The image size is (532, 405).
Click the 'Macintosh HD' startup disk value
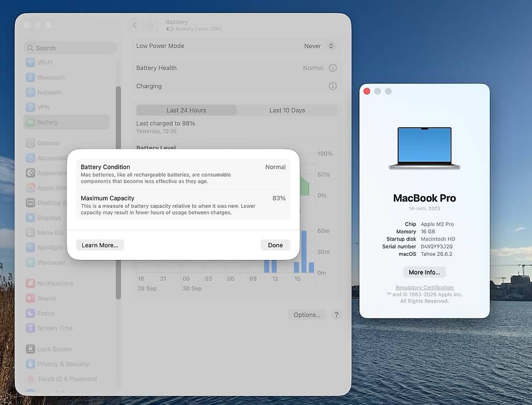438,239
